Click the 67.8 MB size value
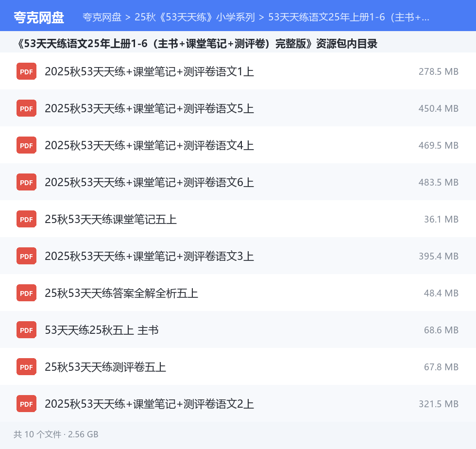 (x=441, y=367)
